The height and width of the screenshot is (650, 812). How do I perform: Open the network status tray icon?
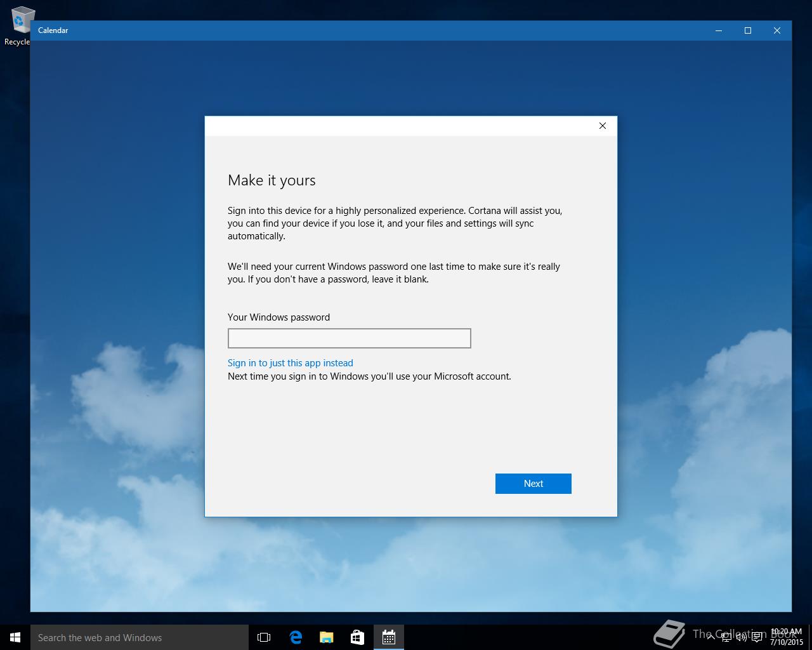click(x=726, y=637)
